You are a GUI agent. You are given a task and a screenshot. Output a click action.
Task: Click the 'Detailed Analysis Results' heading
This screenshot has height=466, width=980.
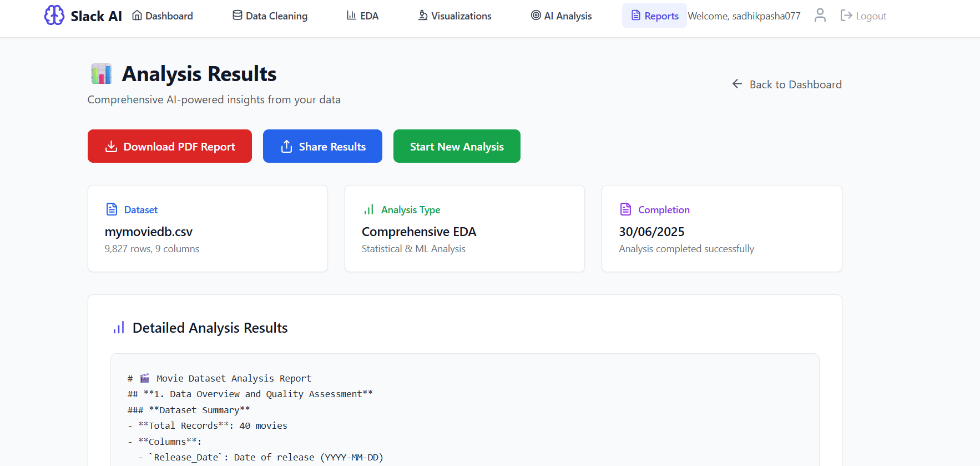(210, 328)
